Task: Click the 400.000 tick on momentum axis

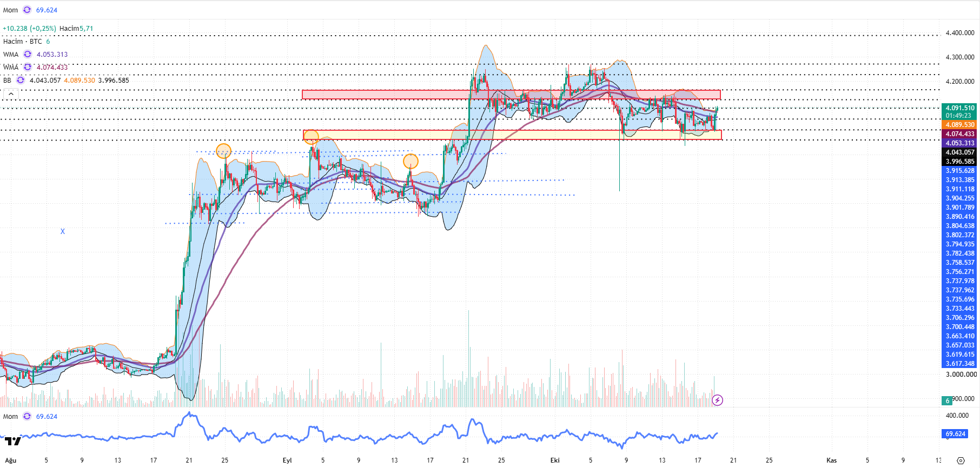Action: pos(957,415)
